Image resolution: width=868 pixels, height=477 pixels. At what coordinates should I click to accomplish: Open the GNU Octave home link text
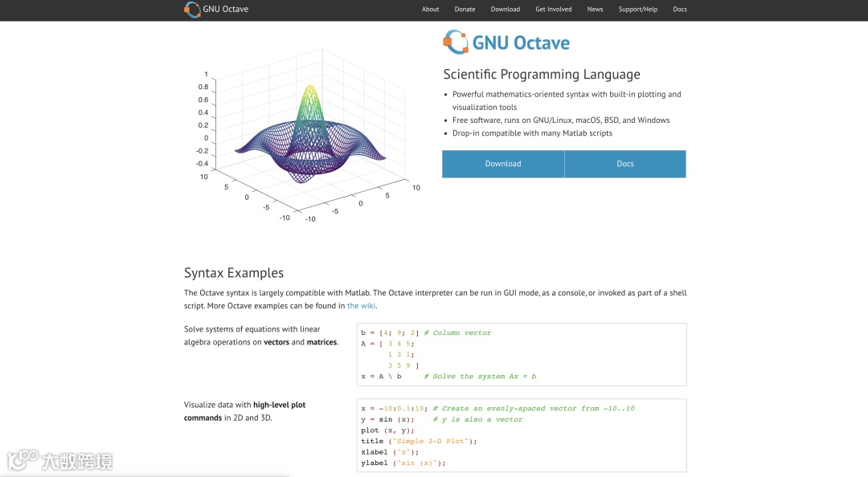pyautogui.click(x=225, y=10)
